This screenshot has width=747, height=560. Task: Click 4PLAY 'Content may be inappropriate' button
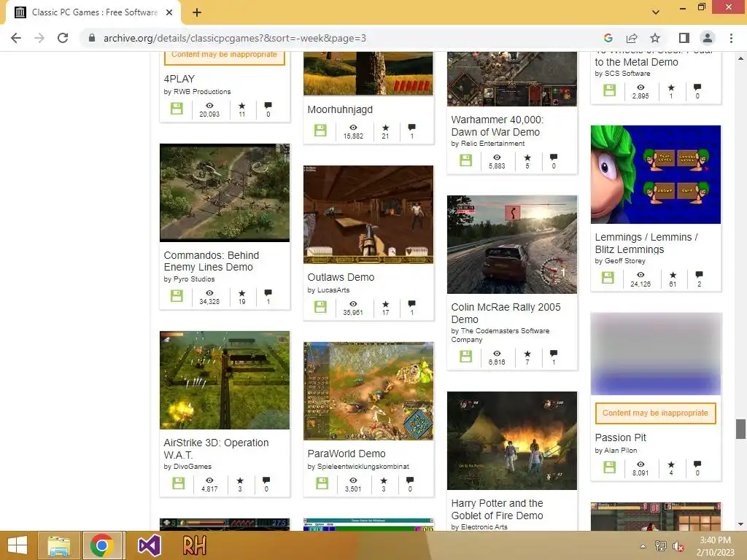[225, 56]
